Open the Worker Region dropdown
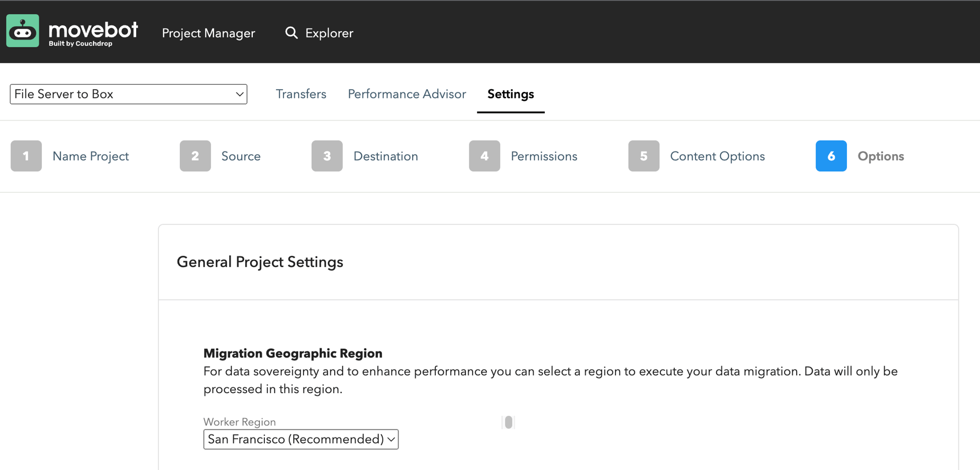The width and height of the screenshot is (980, 470). 301,439
